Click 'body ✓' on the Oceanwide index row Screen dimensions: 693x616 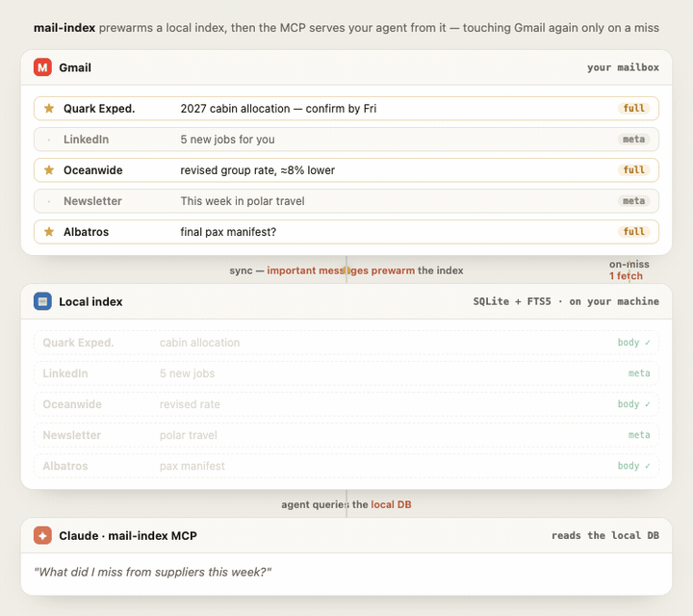point(633,404)
